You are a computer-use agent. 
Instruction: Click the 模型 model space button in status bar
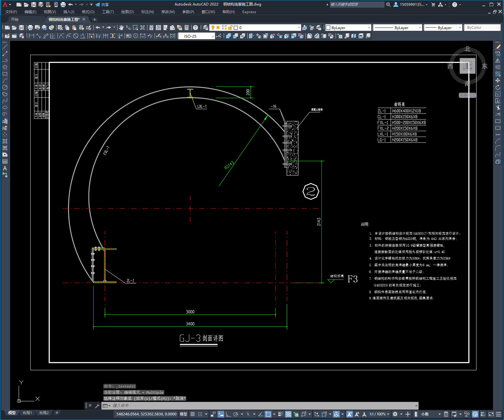coord(184,414)
